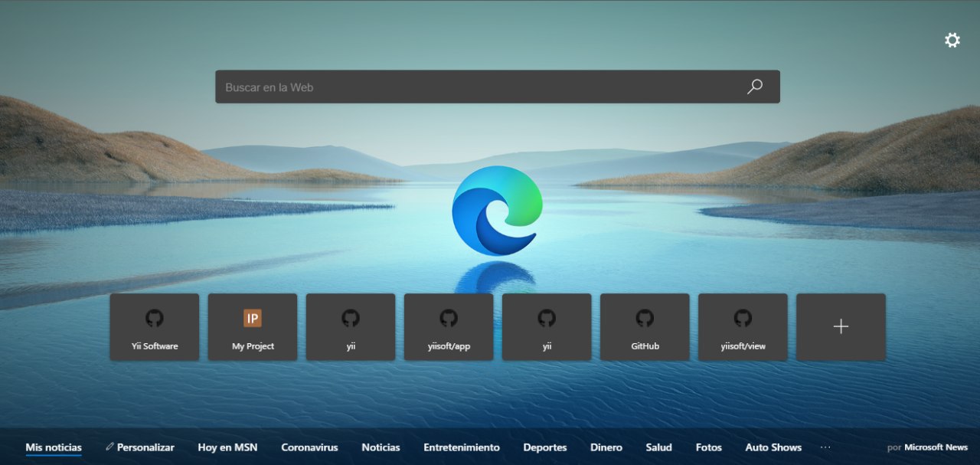Image resolution: width=980 pixels, height=465 pixels.
Task: Open the My Project quick link tile
Action: tap(253, 327)
